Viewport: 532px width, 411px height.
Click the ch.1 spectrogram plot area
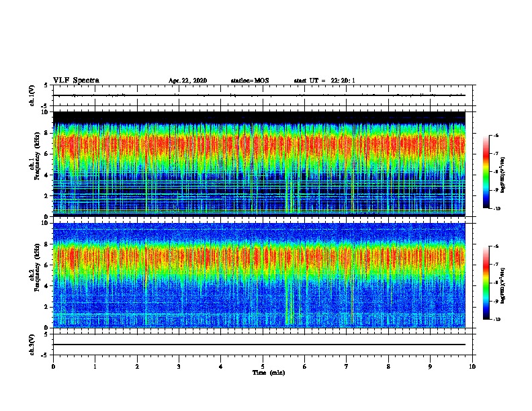259,164
